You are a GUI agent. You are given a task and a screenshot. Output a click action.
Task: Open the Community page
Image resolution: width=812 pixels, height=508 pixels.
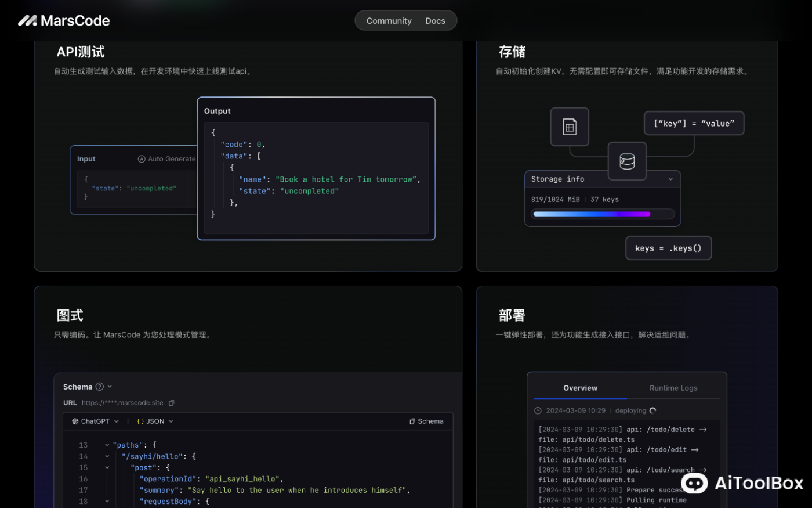click(389, 20)
